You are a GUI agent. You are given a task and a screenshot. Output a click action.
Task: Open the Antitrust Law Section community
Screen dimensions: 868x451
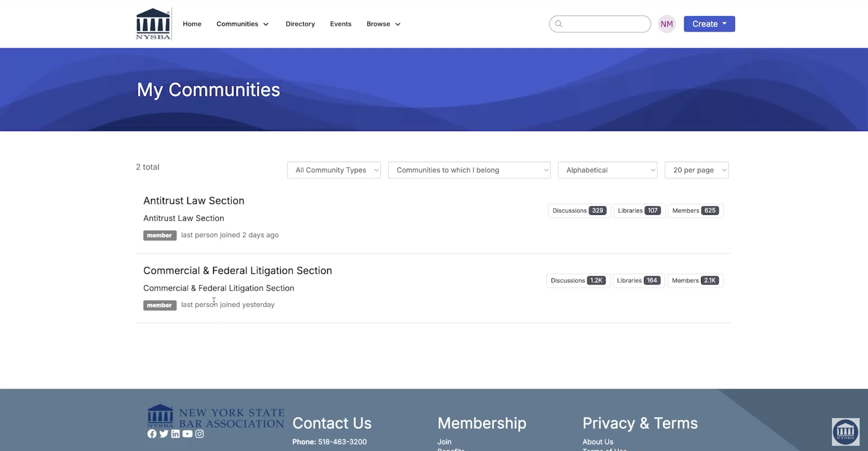point(193,200)
